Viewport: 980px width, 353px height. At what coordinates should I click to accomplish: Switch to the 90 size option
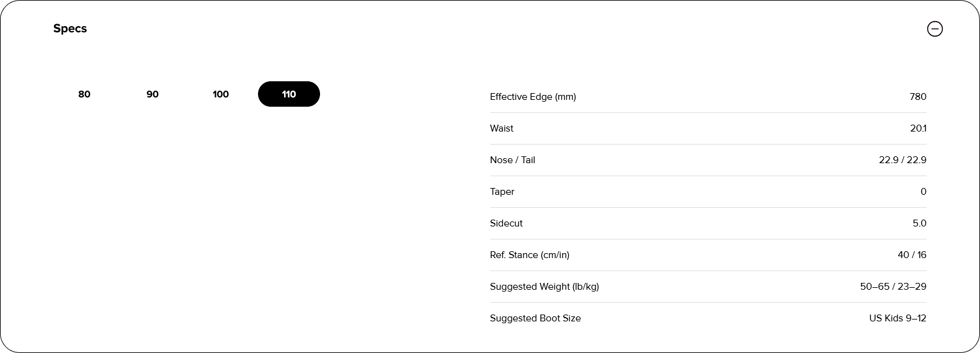(153, 94)
